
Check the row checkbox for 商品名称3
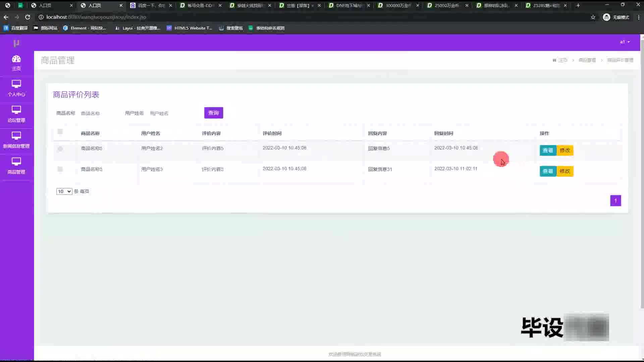(60, 169)
